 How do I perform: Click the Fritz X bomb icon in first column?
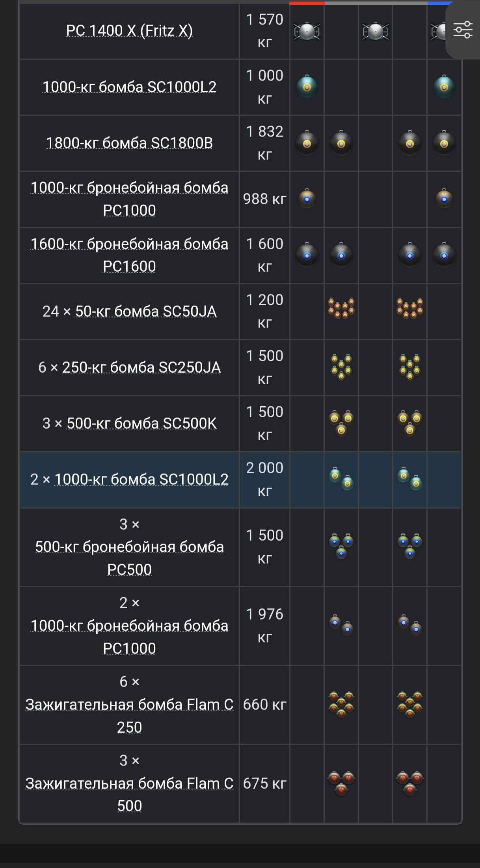307,32
